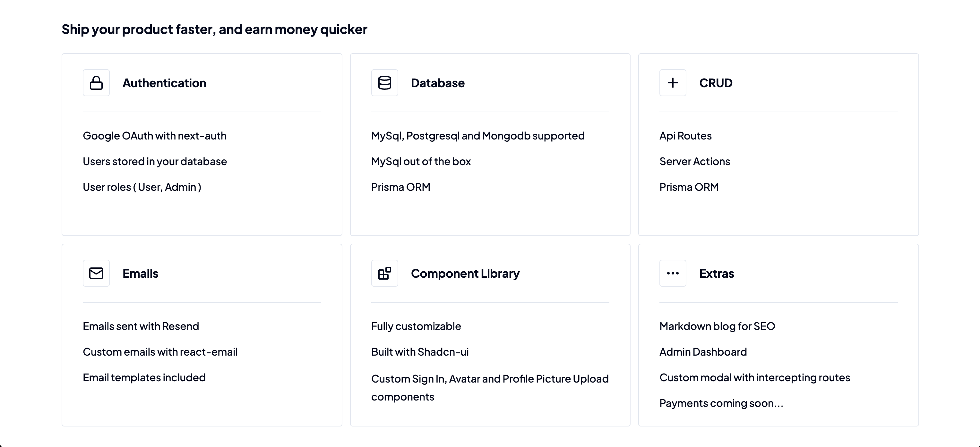Click the Extras heading text

716,273
